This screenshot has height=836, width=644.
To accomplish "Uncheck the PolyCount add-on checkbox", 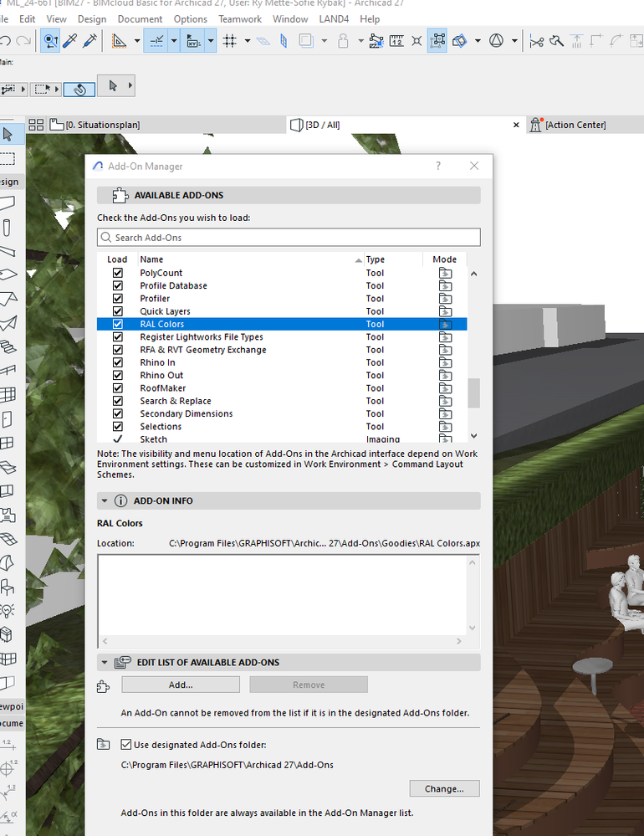I will click(118, 273).
